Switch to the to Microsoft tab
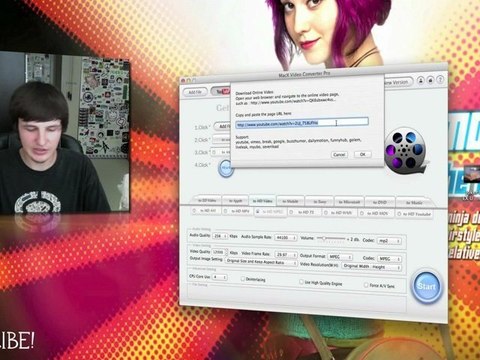Viewport: 480px width, 360px height. tap(349, 202)
